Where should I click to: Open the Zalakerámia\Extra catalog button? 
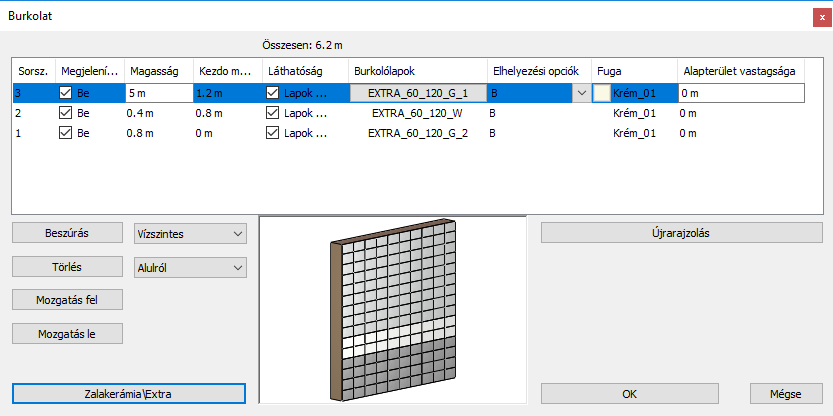pos(129,394)
